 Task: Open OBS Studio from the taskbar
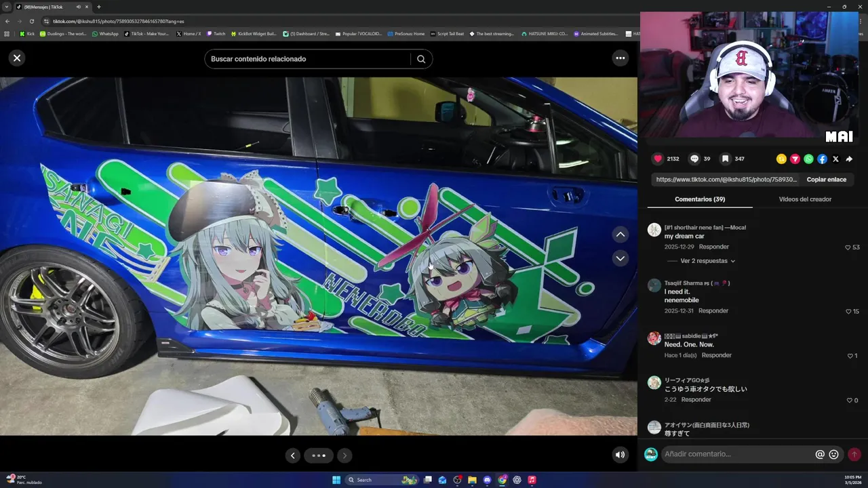457,480
